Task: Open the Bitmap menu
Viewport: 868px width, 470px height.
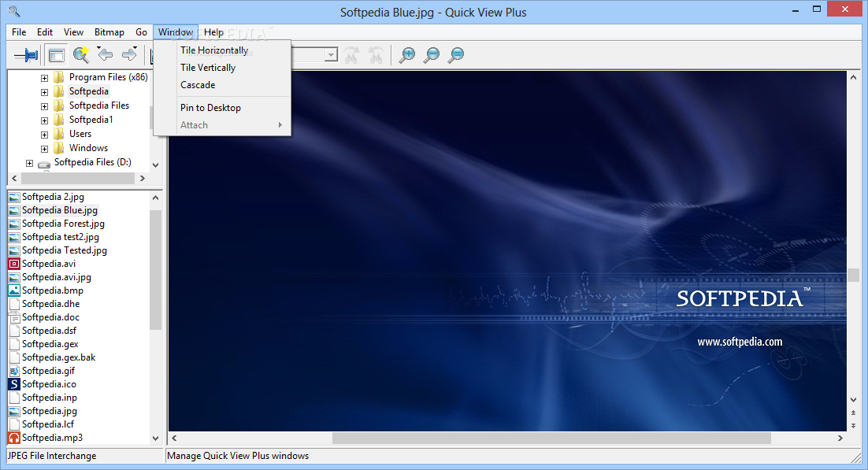Action: [109, 32]
